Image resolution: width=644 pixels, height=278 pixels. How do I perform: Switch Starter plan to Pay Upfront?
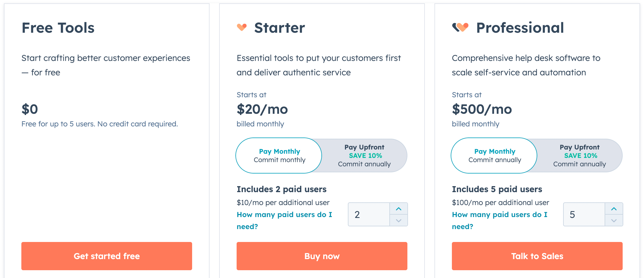(364, 156)
